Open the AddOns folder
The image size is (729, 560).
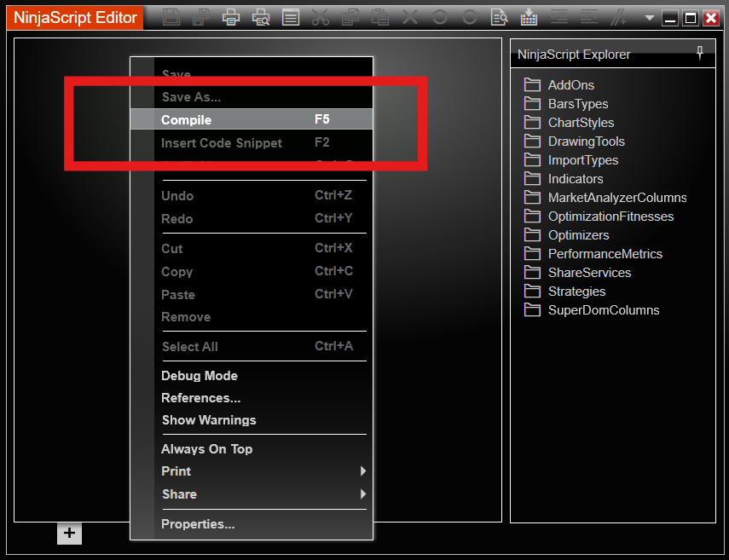coord(558,85)
